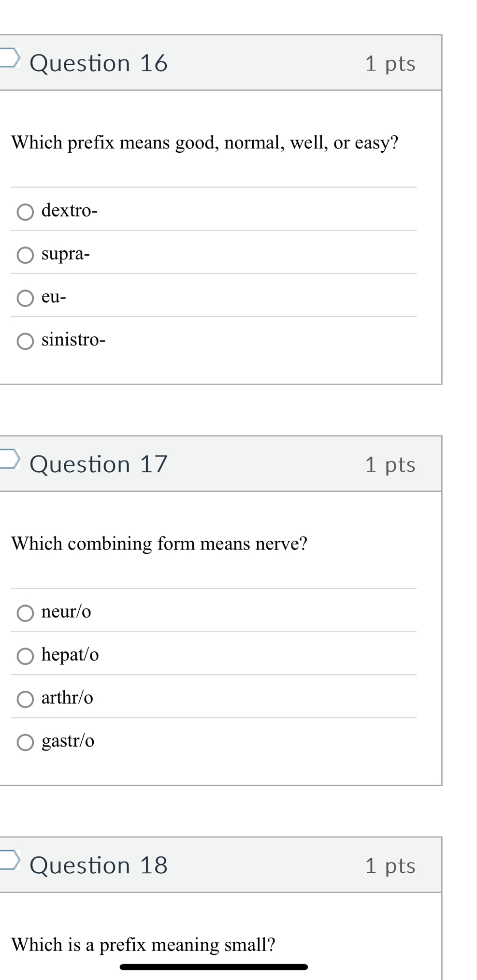Pick the "gastr/o" answer option
The width and height of the screenshot is (477, 980).
26,742
